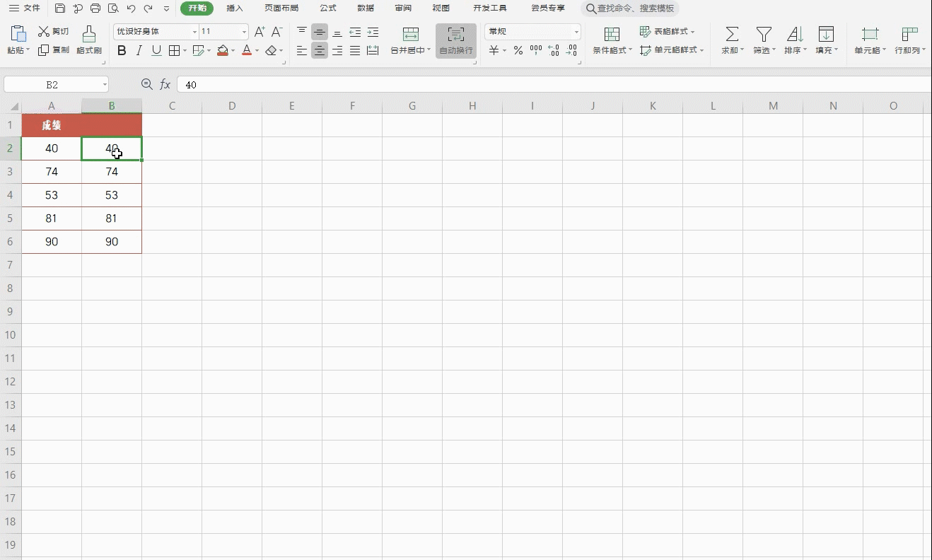
Task: Click the Print icon
Action: coord(95,8)
